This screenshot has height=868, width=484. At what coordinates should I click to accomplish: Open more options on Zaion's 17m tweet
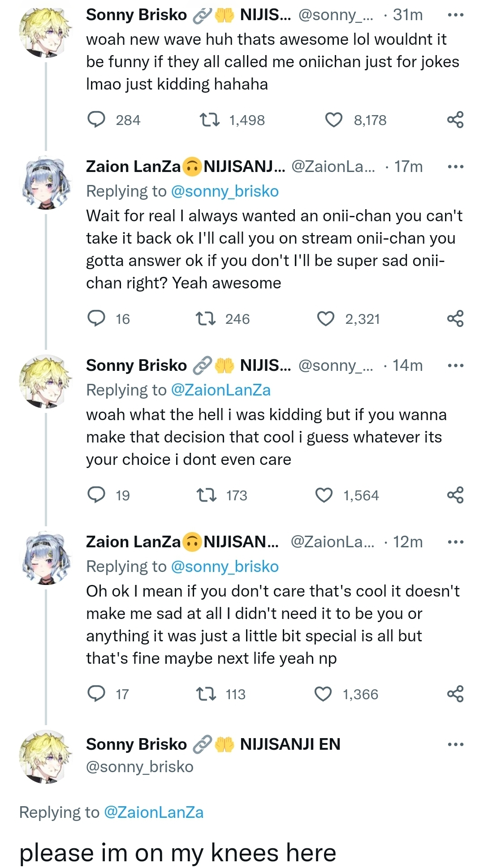(455, 167)
